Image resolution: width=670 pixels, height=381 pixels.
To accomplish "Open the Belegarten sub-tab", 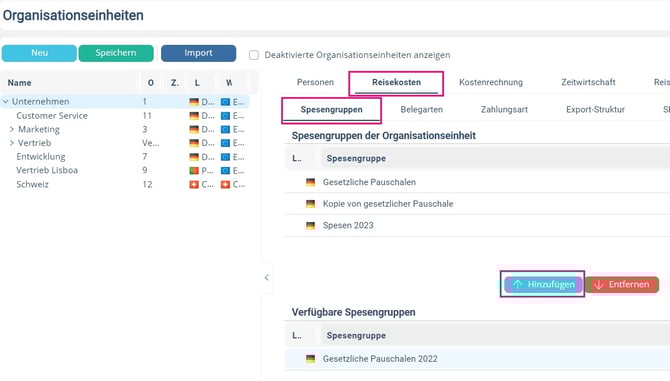I will [x=421, y=110].
